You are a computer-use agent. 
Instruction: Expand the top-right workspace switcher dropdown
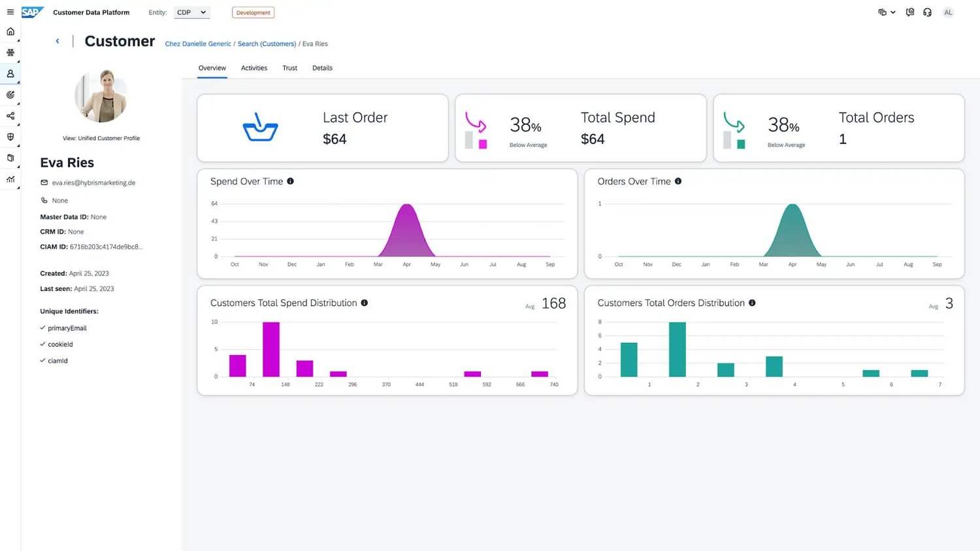tap(887, 12)
